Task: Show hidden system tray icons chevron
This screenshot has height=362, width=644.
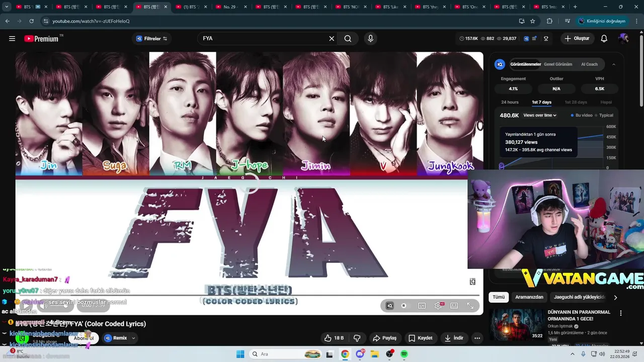Action: [572, 354]
